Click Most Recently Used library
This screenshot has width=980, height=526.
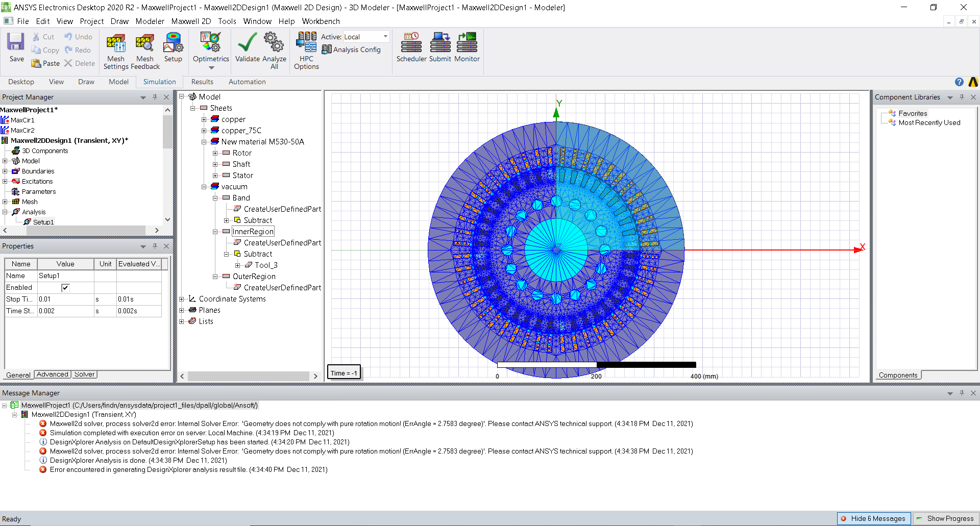pos(929,122)
